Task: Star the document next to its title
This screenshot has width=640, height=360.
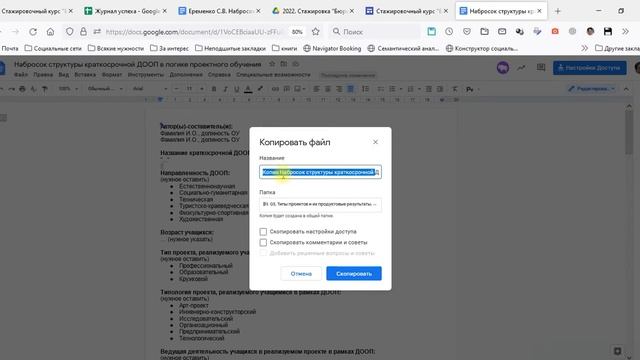Action: pos(272,64)
